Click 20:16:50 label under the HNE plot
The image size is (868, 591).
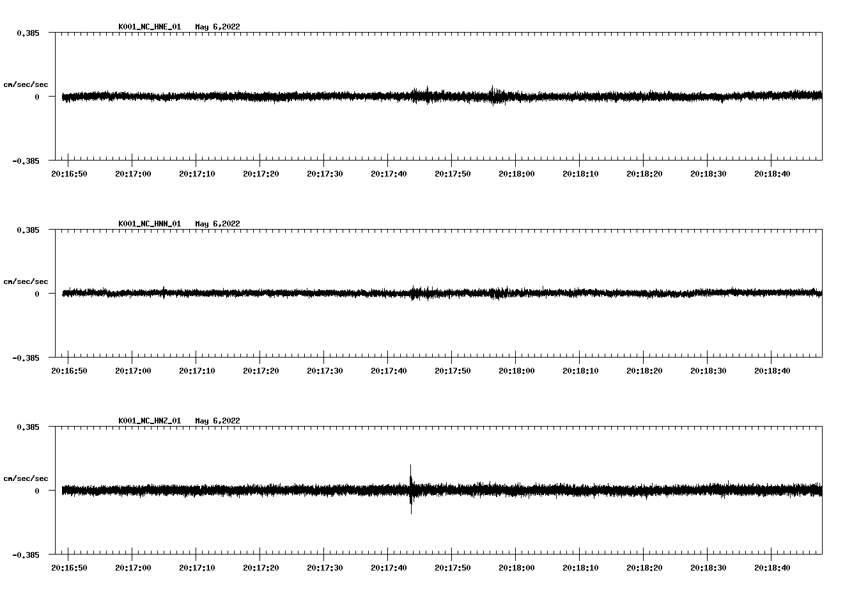click(69, 174)
